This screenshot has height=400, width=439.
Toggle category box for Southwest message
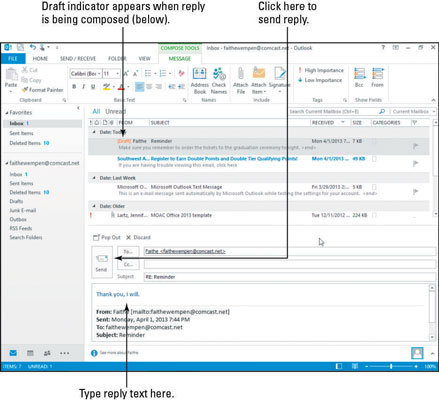(374, 159)
